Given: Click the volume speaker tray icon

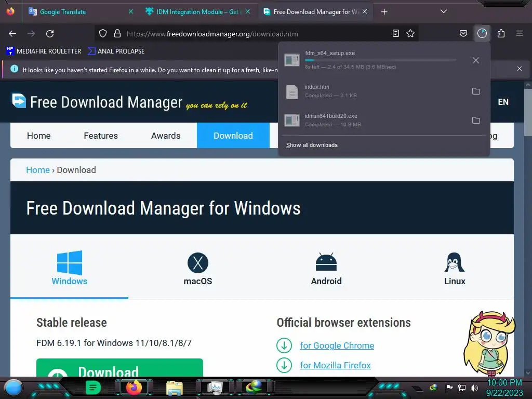Looking at the screenshot, I should 474,388.
